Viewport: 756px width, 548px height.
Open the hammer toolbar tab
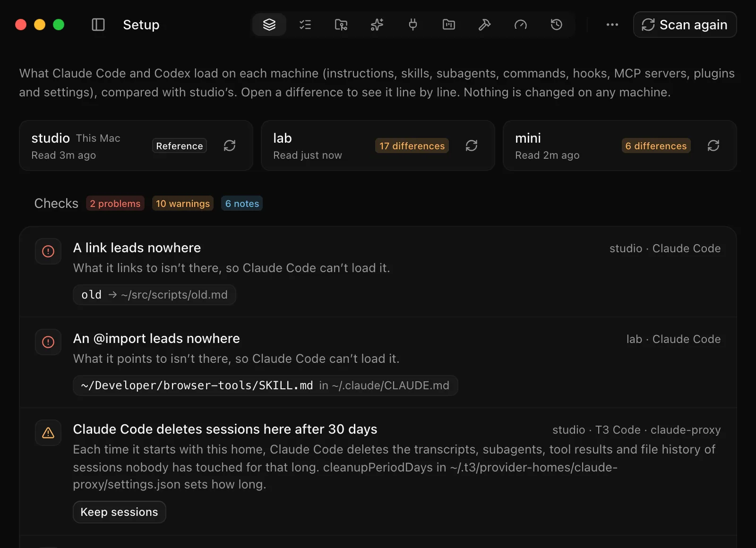[x=485, y=25]
